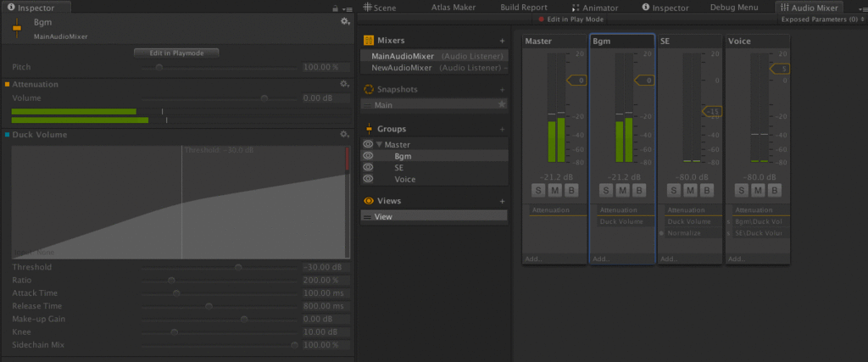The width and height of the screenshot is (868, 362).
Task: Toggle visibility of Voice group
Action: click(368, 179)
